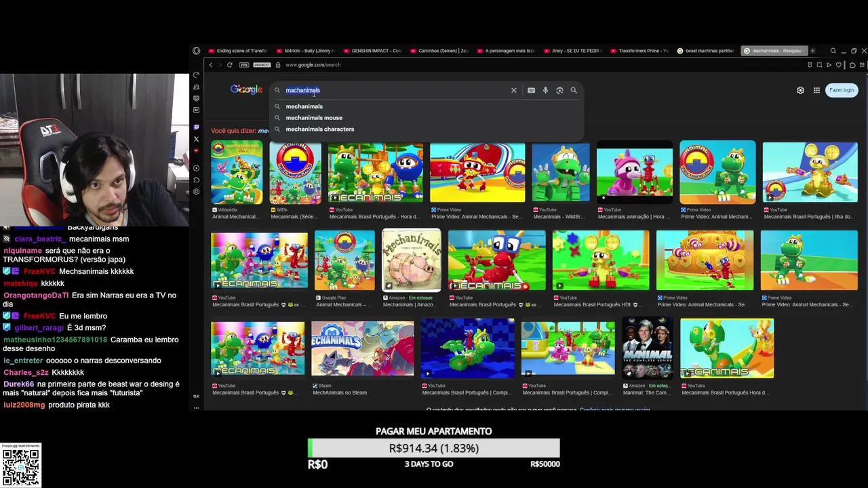
Task: Open a new tab with plus button
Action: click(x=812, y=51)
